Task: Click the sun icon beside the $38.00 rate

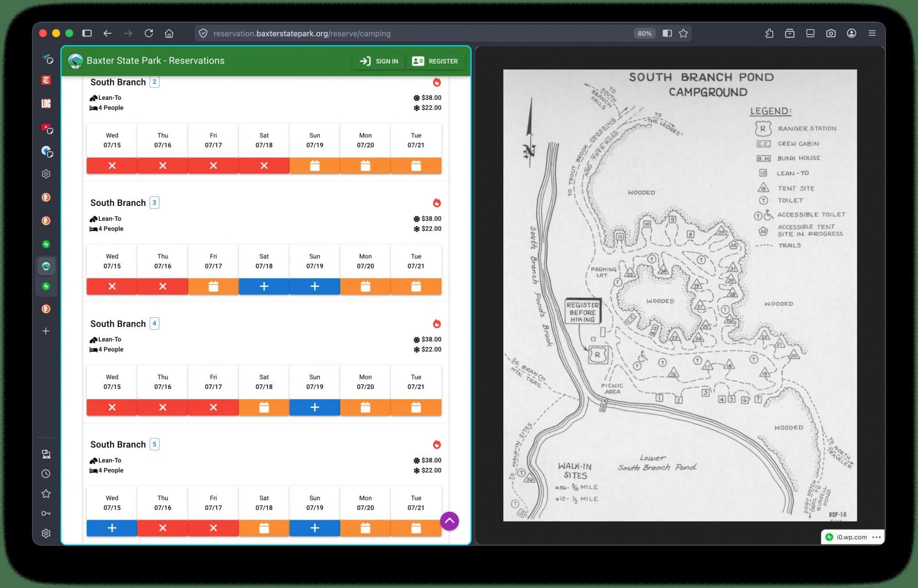Action: pos(416,98)
